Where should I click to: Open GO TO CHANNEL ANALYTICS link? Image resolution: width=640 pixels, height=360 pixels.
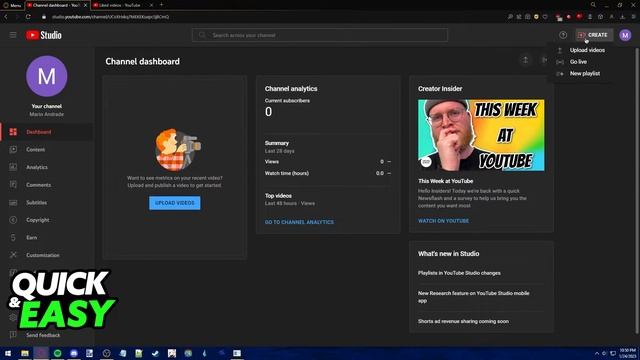click(299, 222)
